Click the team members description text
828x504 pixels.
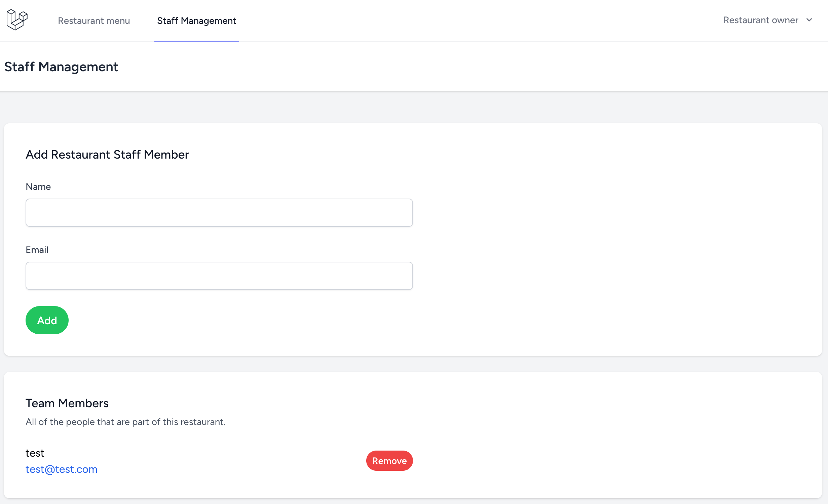125,422
